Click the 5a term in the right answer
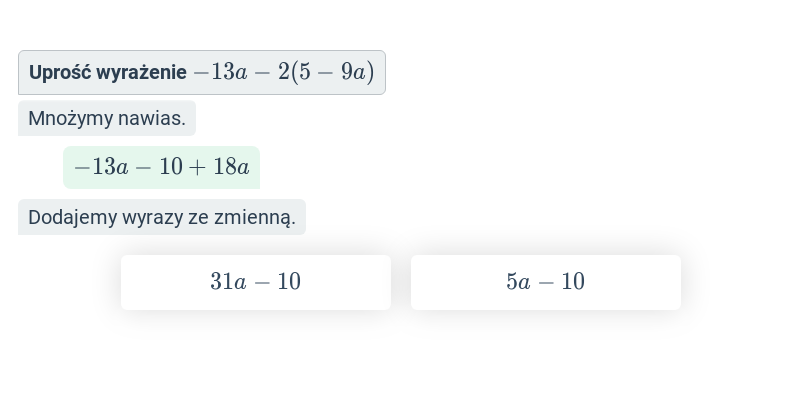This screenshot has width=800, height=400. 518,282
